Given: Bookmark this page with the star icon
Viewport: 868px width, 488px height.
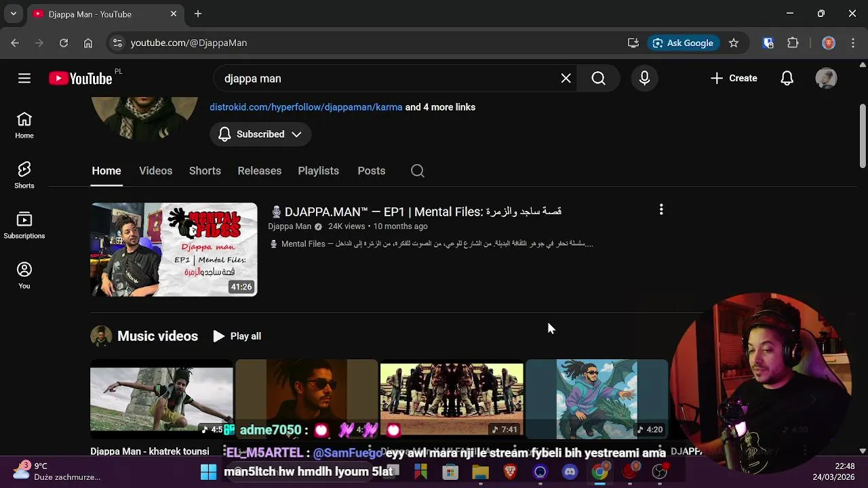Looking at the screenshot, I should 734,43.
